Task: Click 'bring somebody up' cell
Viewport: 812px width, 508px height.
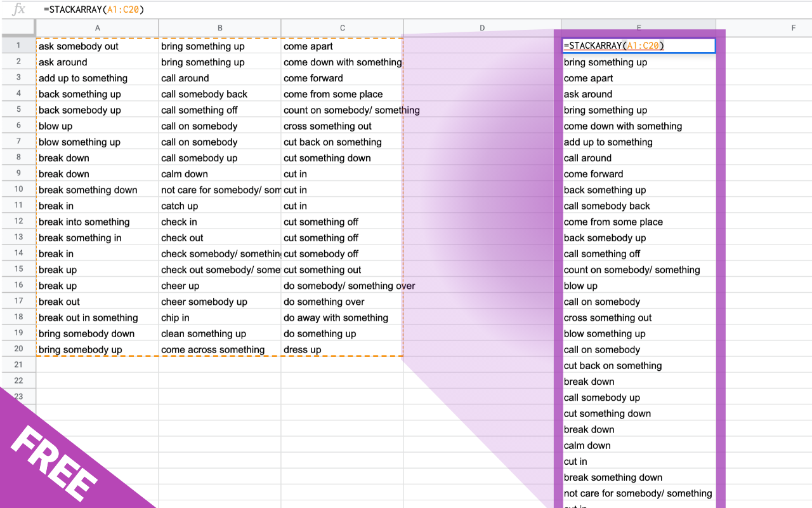Action: [97, 349]
